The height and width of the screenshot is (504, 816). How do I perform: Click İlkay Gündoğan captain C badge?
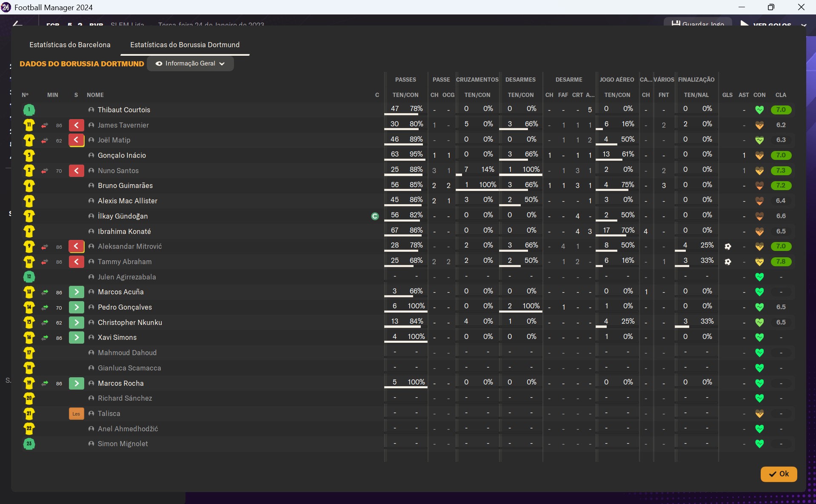pos(375,216)
